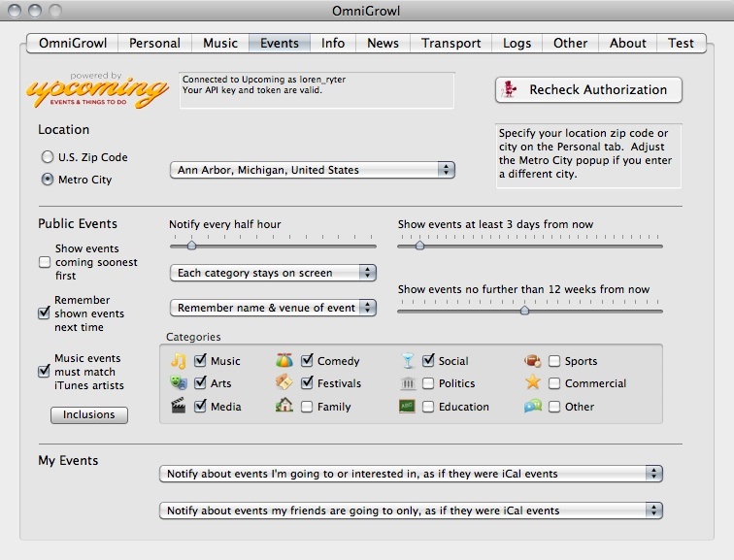Click the Education chalkboard icon
This screenshot has width=734, height=560.
pos(407,406)
